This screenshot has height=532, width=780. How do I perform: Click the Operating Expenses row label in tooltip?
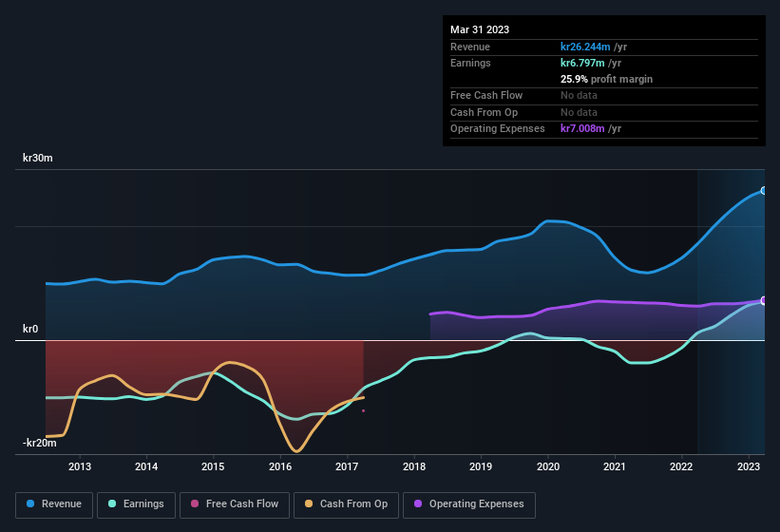pyautogui.click(x=498, y=129)
